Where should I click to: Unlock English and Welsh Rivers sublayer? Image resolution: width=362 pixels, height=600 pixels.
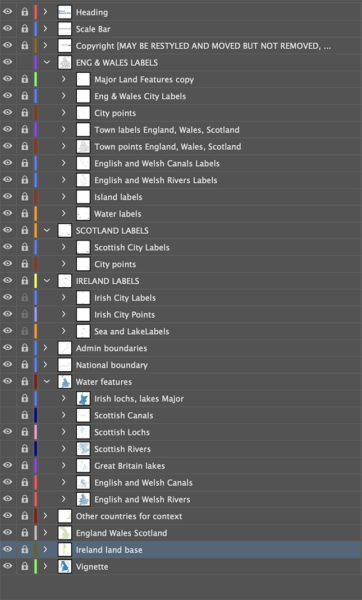(x=24, y=499)
